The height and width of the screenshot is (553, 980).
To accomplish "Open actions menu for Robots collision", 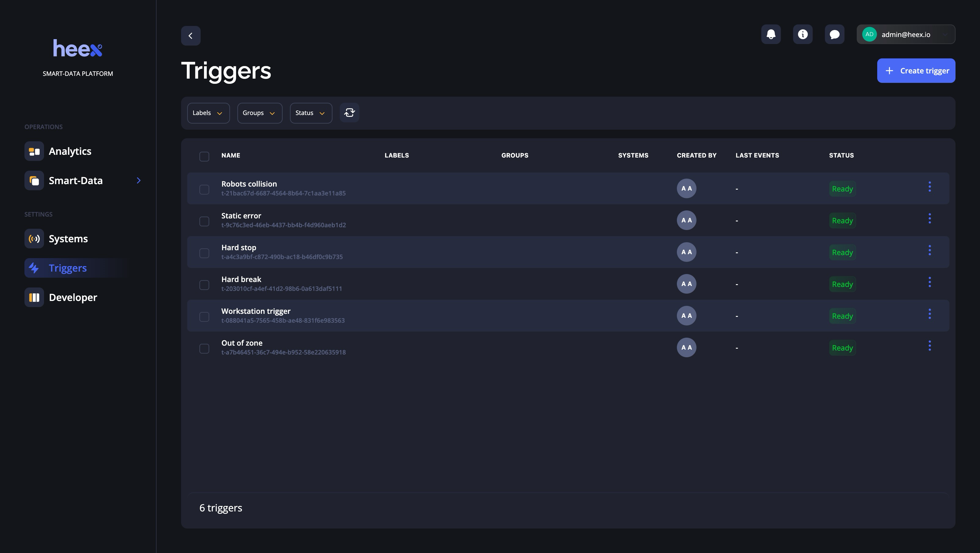I will (x=930, y=187).
